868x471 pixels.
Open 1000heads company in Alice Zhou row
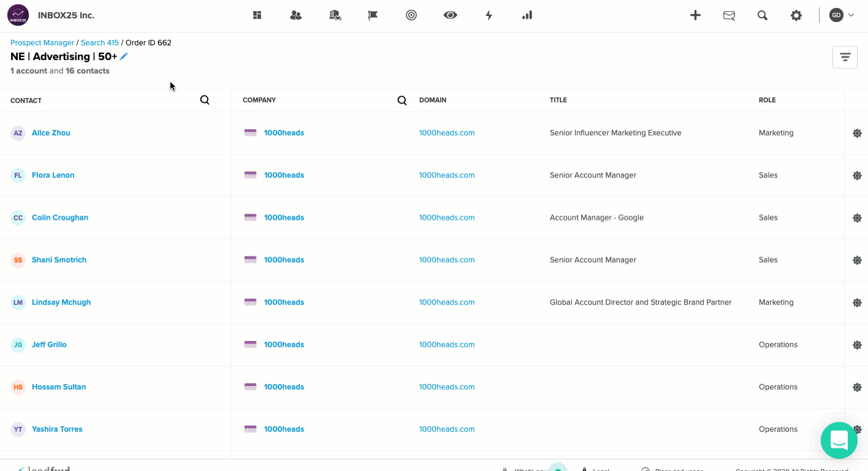pyautogui.click(x=284, y=133)
